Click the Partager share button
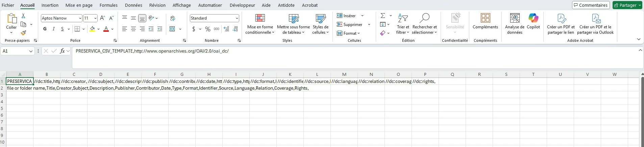 pos(627,5)
